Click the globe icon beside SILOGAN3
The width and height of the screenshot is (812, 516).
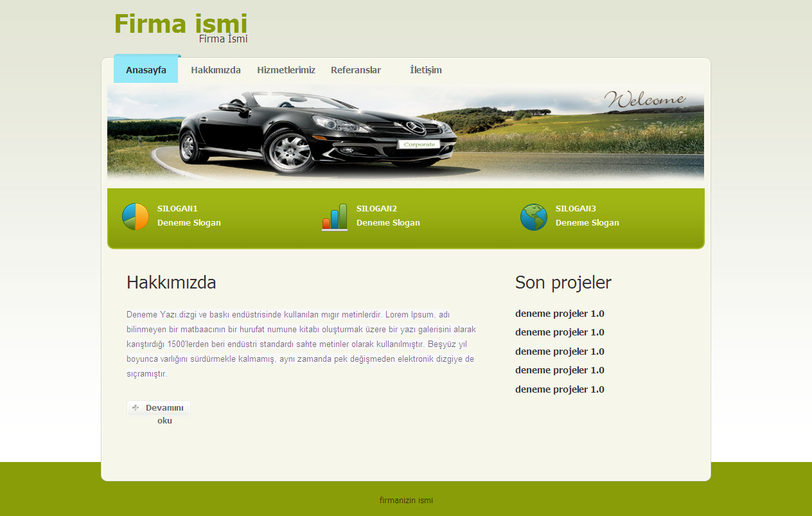534,217
